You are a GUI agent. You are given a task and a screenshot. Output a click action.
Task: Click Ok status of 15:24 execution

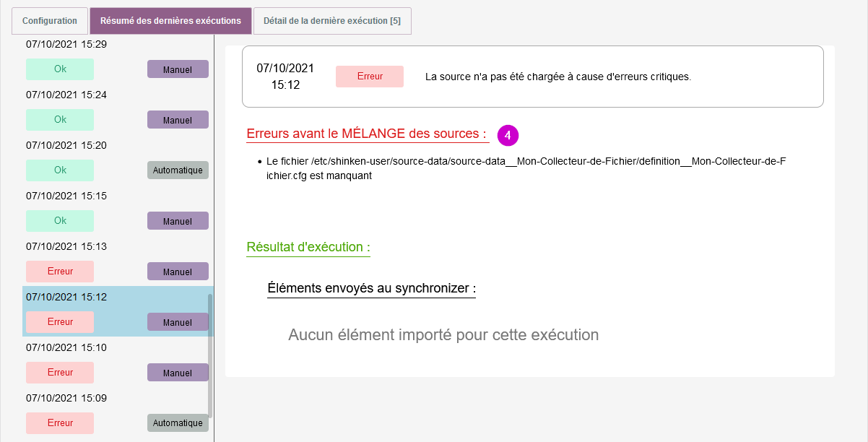60,120
